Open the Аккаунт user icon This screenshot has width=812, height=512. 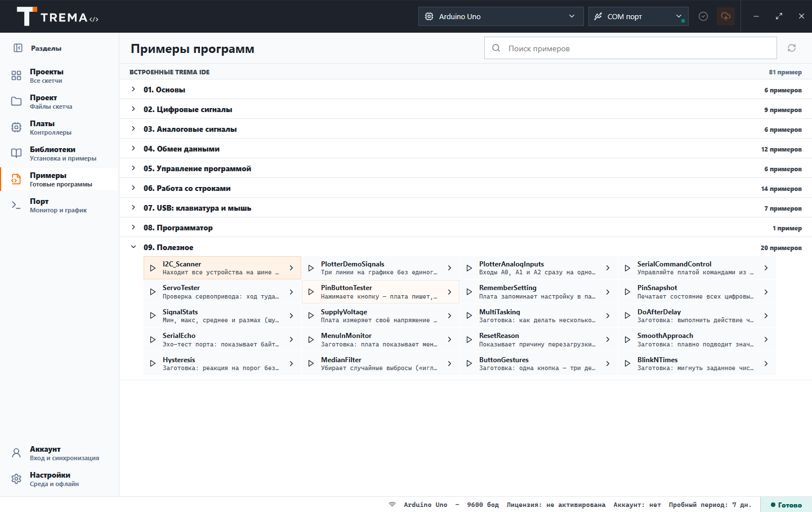tap(16, 453)
